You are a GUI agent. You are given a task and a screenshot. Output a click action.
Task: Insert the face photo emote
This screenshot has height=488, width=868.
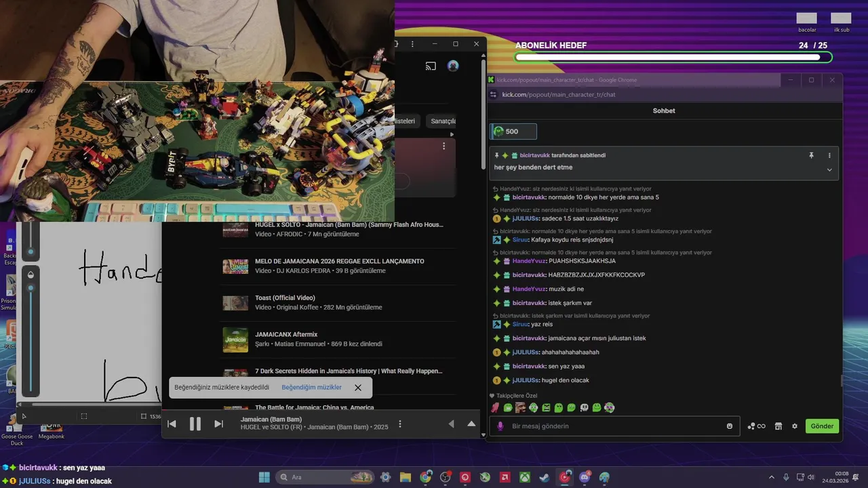tap(520, 408)
